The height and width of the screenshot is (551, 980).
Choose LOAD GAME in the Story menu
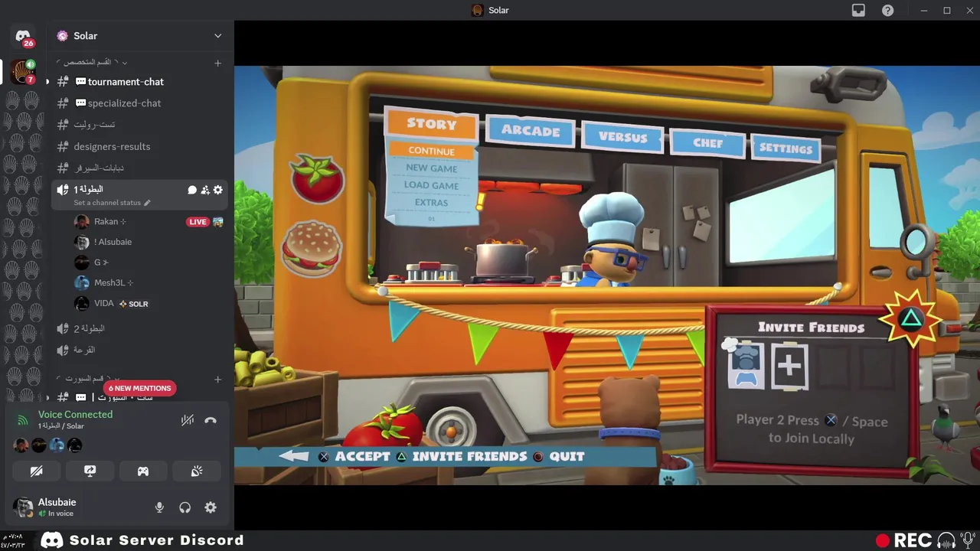431,186
